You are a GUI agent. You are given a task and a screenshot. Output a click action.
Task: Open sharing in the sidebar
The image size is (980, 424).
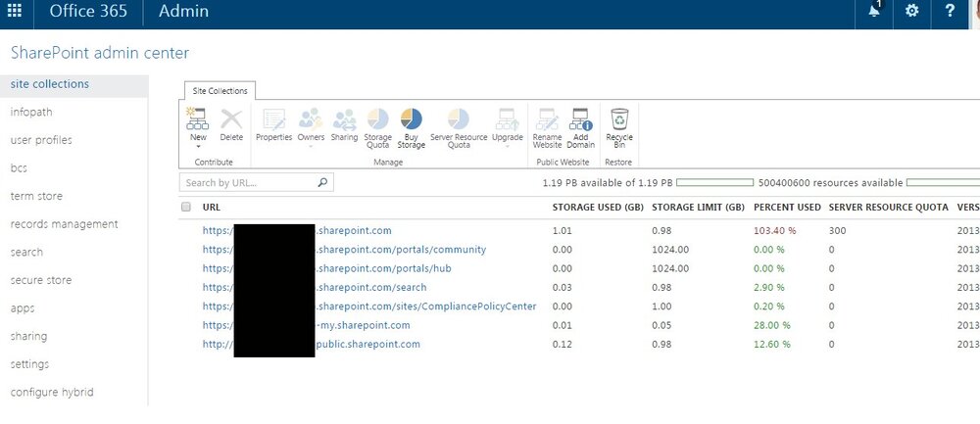(x=28, y=336)
